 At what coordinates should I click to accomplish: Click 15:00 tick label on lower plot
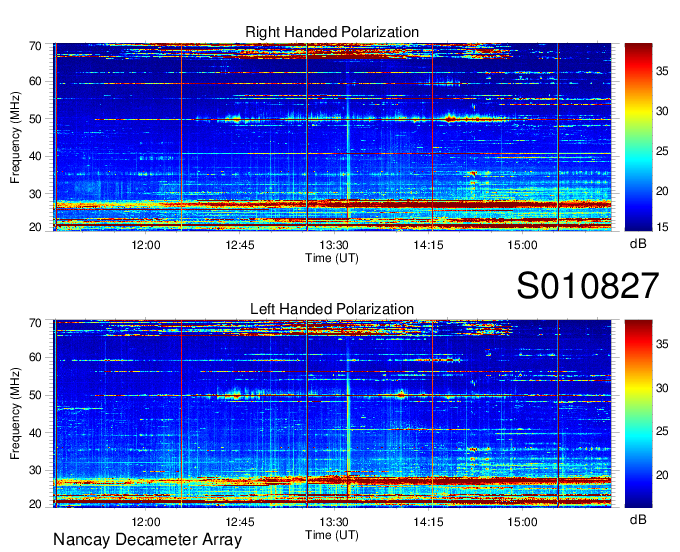pos(523,522)
